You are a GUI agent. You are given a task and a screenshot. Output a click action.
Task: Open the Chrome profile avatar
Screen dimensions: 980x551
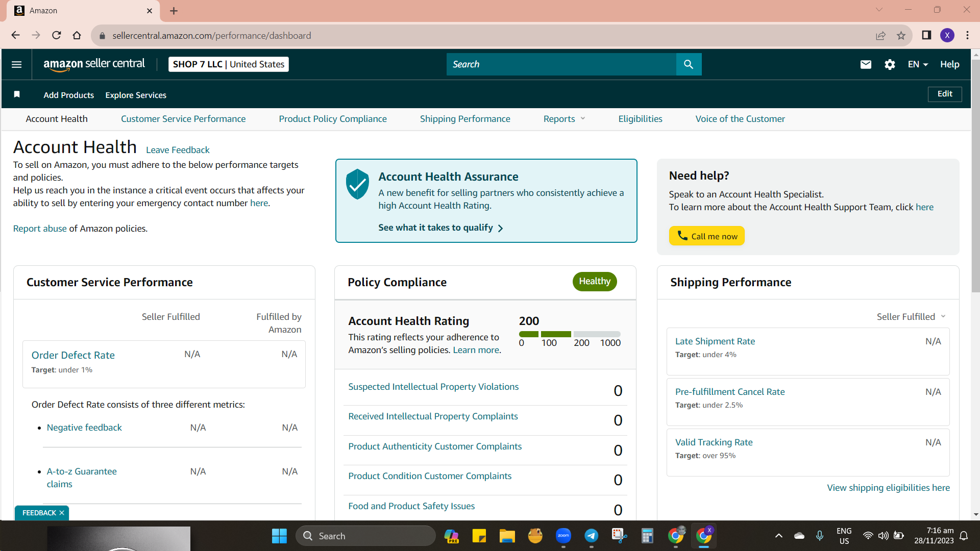tap(947, 35)
